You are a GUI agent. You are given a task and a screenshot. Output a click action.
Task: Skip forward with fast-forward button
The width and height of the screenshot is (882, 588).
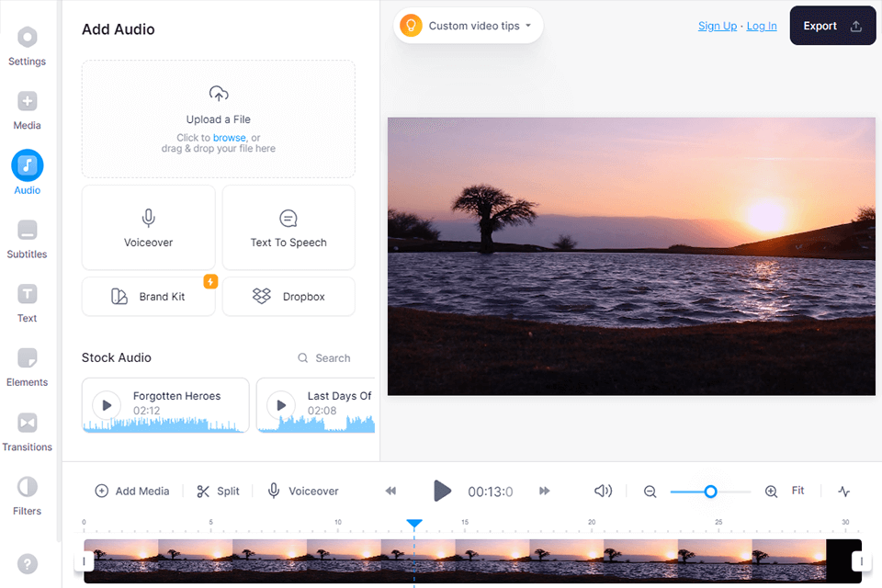(x=544, y=491)
